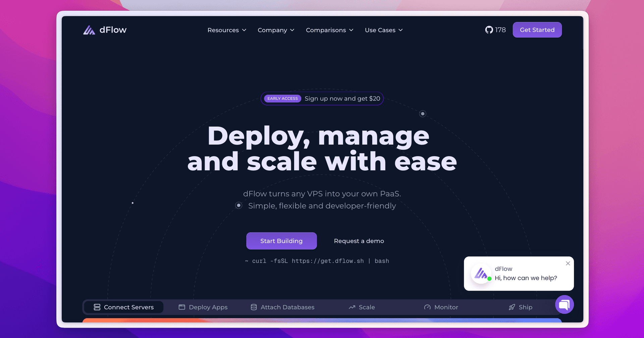
Task: Select the Deploy Apps window icon
Action: pyautogui.click(x=181, y=307)
